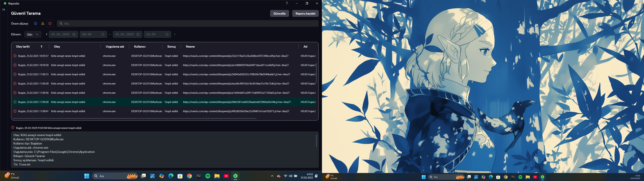Open Microsoft Edge on the Raporlar-side taskbar
This screenshot has width=644, height=181.
tap(171, 176)
